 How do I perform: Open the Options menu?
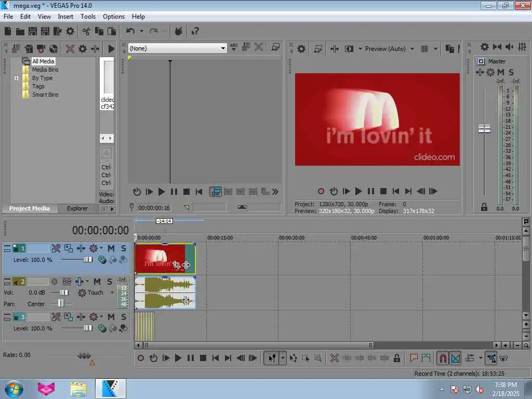click(114, 17)
